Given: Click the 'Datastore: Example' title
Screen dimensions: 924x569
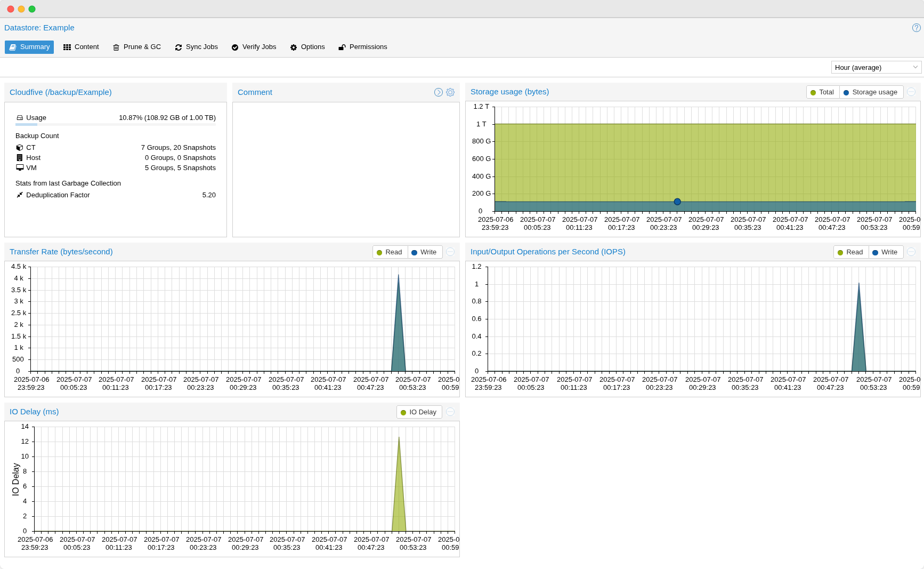Looking at the screenshot, I should (x=39, y=28).
